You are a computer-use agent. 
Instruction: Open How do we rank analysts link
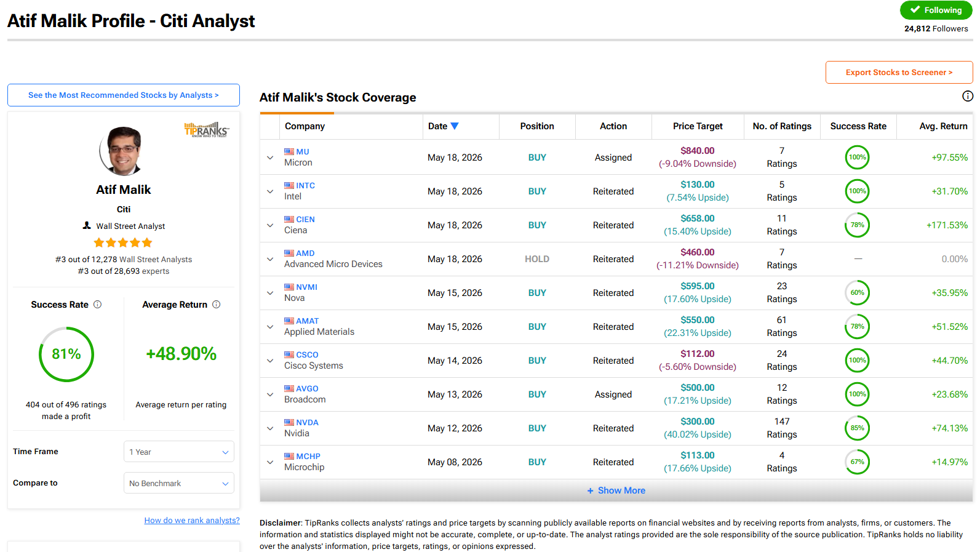click(x=192, y=520)
